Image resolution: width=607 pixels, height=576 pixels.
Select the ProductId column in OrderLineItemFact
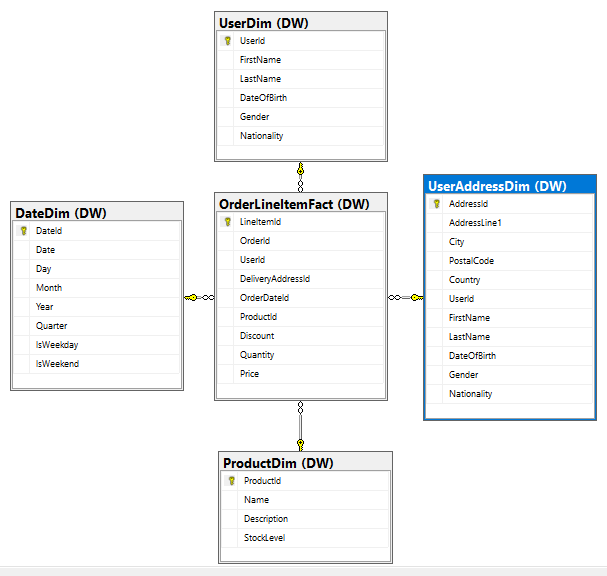301,317
